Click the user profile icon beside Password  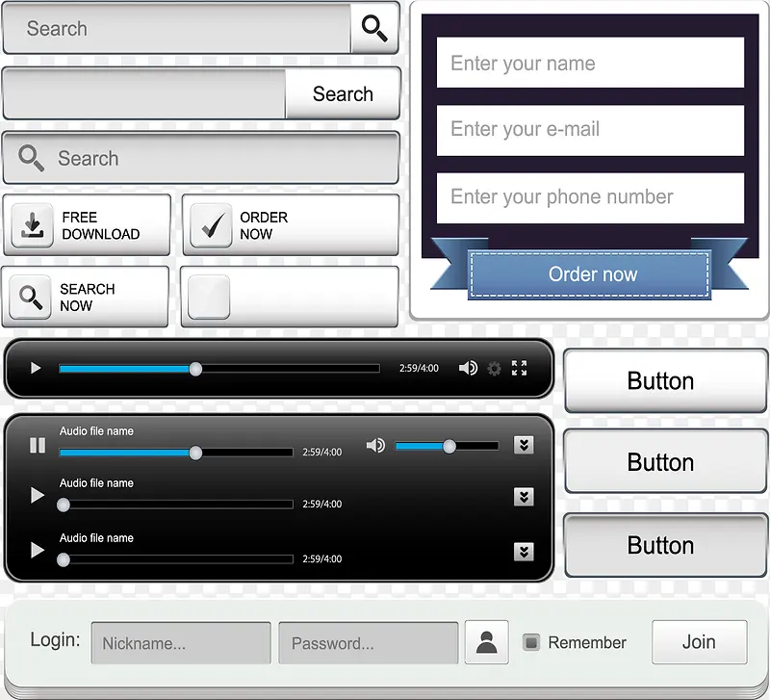pyautogui.click(x=487, y=642)
